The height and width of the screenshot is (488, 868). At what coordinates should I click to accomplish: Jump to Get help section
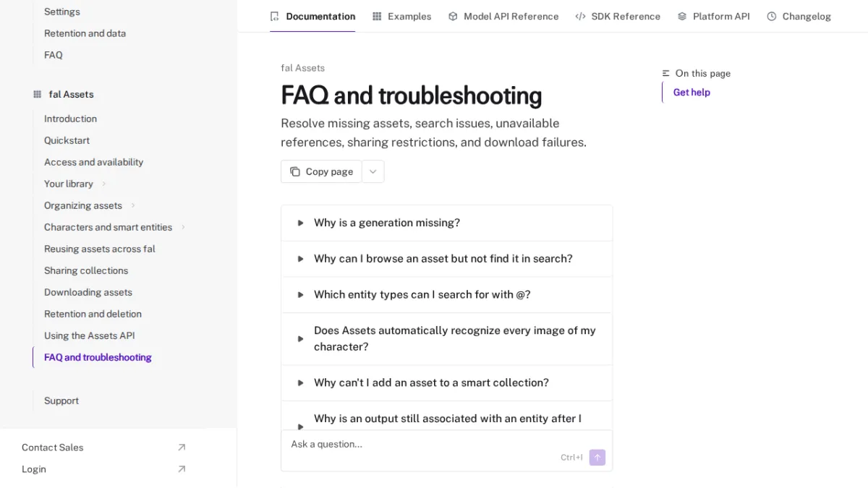(692, 93)
